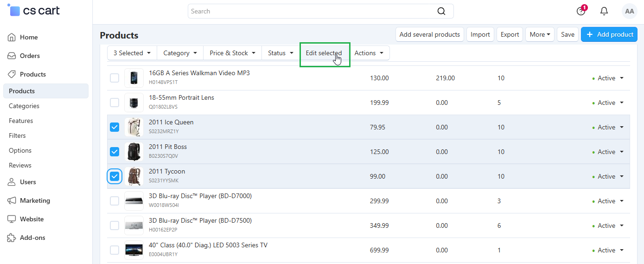Open the 18-55mm Portrait Lens thumbnail
Screen dimensions: 644x264
tap(134, 103)
